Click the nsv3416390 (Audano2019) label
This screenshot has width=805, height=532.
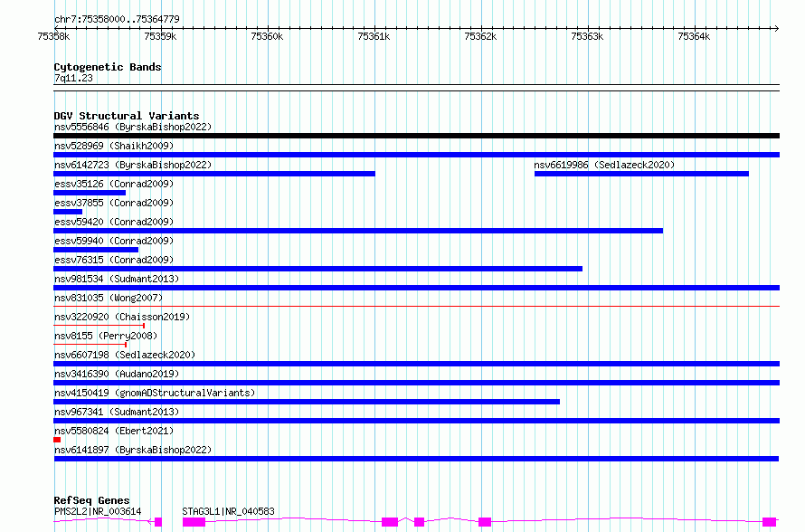(x=117, y=374)
